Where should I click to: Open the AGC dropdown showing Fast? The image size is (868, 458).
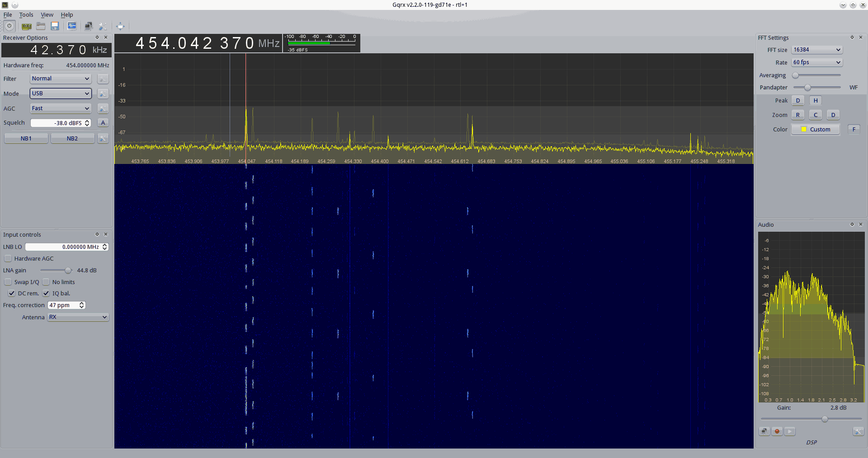[x=61, y=108]
